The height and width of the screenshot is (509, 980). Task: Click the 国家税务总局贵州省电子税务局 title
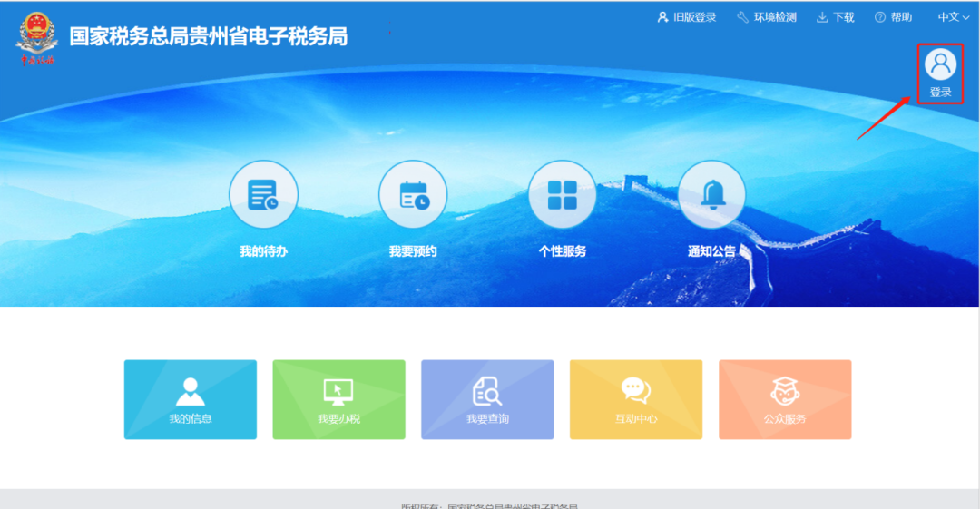(x=208, y=36)
